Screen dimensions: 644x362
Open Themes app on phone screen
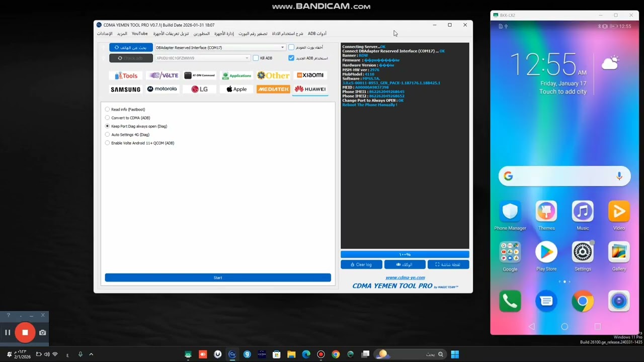(546, 216)
